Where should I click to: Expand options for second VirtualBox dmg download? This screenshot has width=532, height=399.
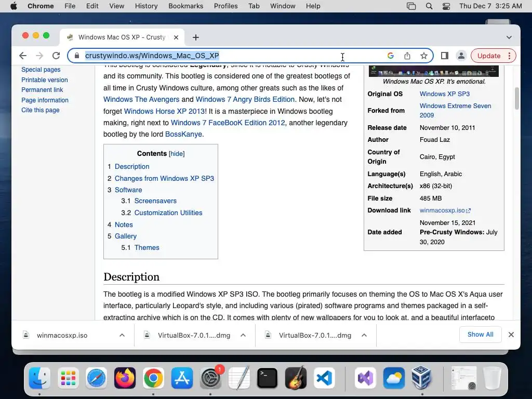pos(364,335)
